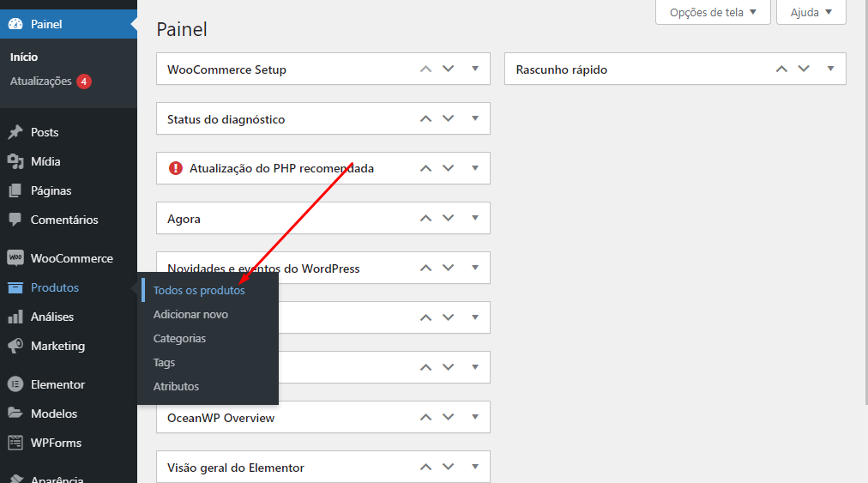This screenshot has width=868, height=483.
Task: Click WooCommerce Setup widget title
Action: pyautogui.click(x=226, y=69)
